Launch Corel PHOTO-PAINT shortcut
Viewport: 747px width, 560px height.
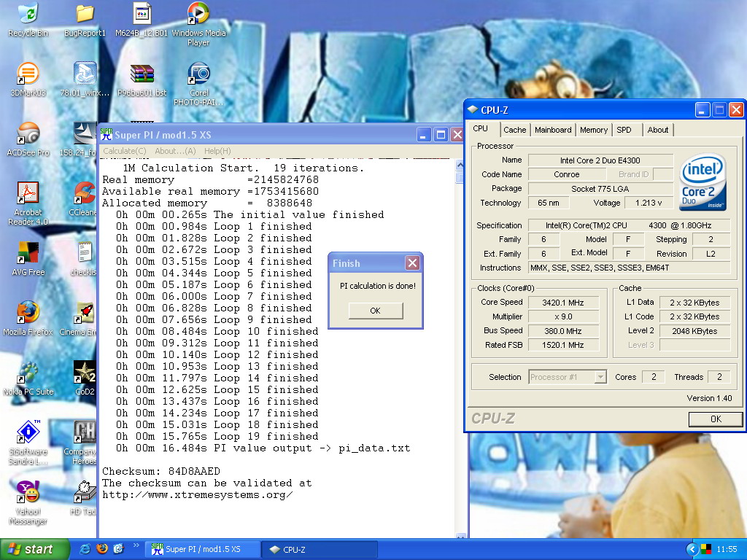pos(198,84)
